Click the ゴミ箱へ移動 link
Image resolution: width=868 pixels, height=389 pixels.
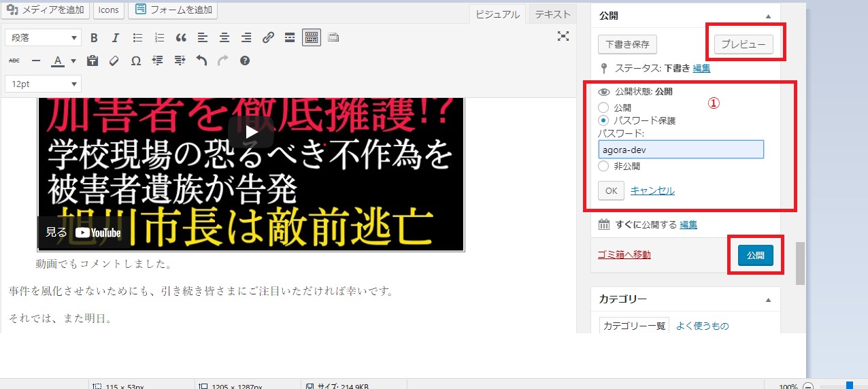[x=624, y=254]
